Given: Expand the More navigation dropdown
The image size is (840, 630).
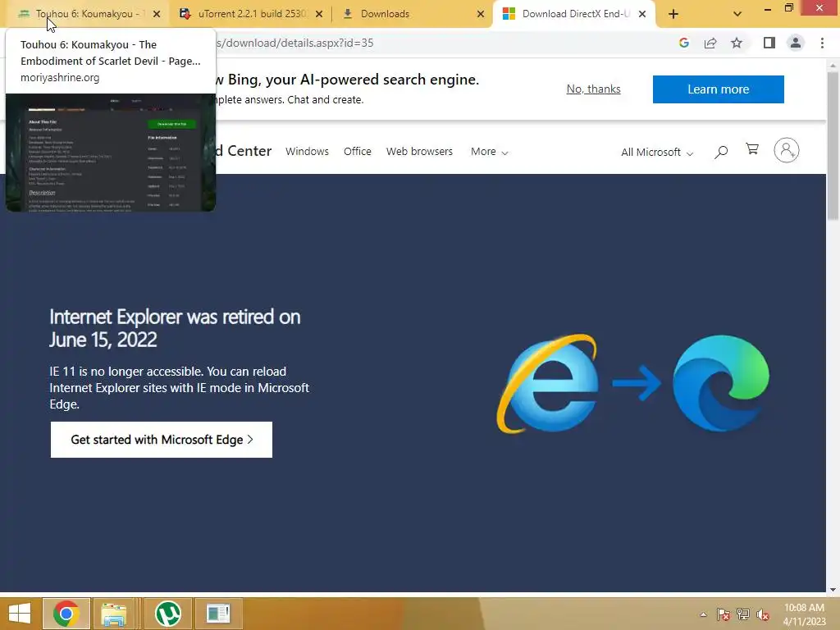Looking at the screenshot, I should coord(489,152).
